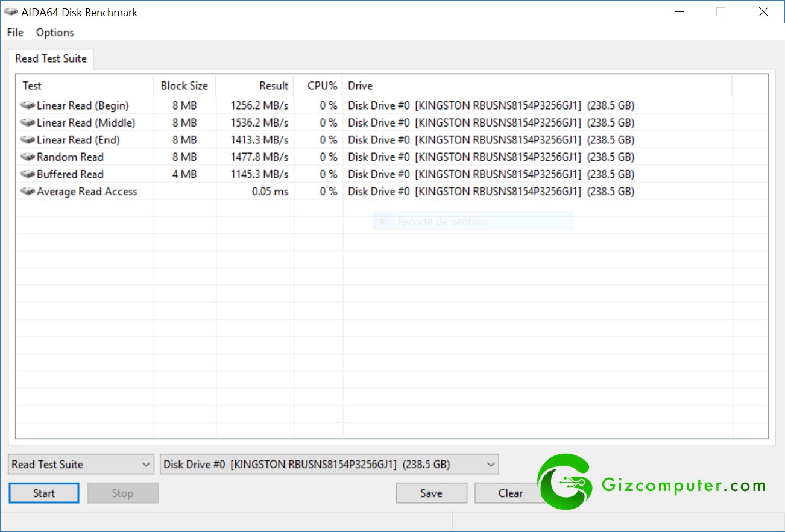This screenshot has width=785, height=532.
Task: Click the AIDA64 title bar app icon
Action: 11,12
